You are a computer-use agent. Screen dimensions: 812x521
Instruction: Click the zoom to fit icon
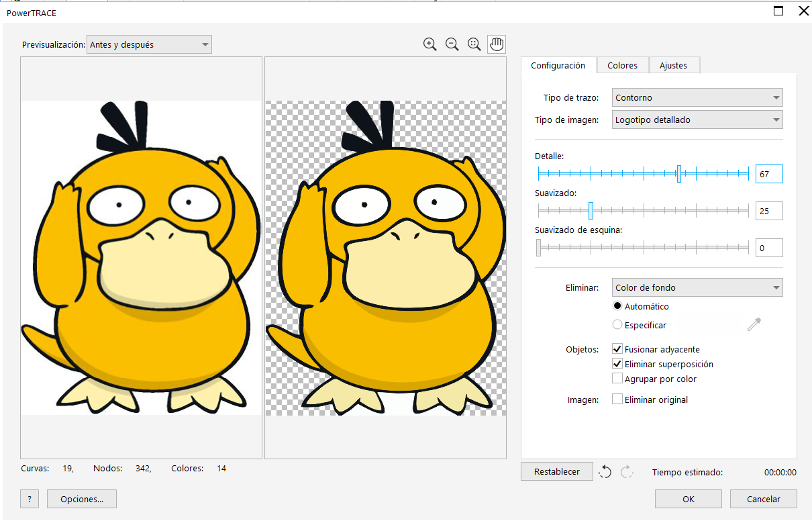[474, 44]
